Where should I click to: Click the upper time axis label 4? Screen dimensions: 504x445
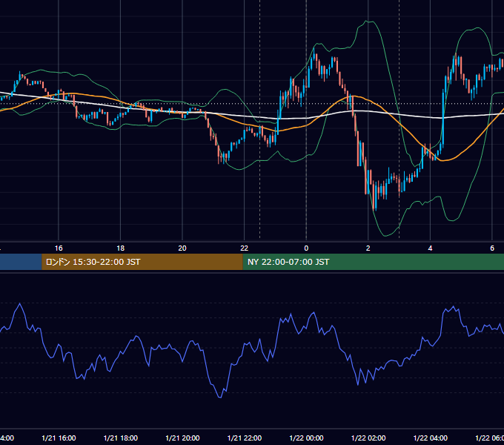point(430,248)
